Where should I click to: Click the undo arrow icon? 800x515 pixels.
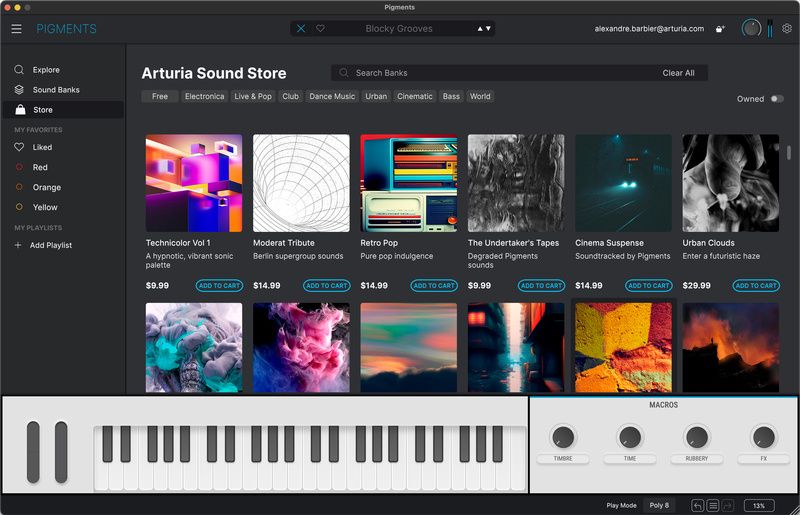tap(697, 506)
